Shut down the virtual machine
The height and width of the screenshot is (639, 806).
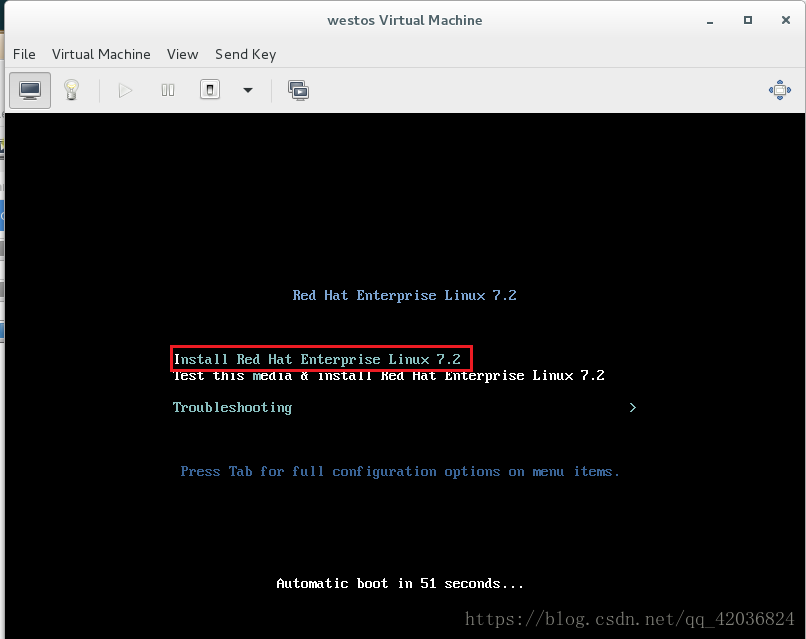(210, 90)
